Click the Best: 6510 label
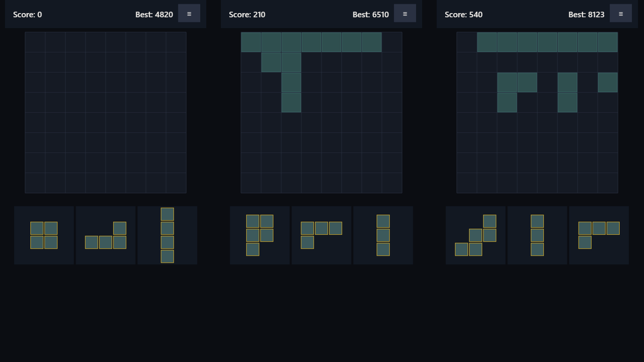Screen dimensions: 644x362 pos(371,15)
